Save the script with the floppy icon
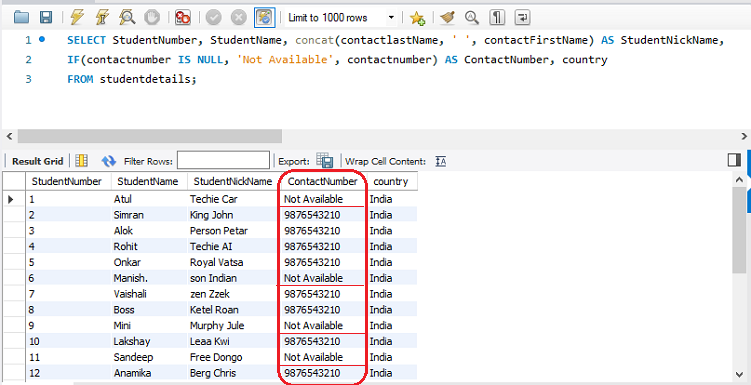Screen dimensions: 751x385 [46, 18]
